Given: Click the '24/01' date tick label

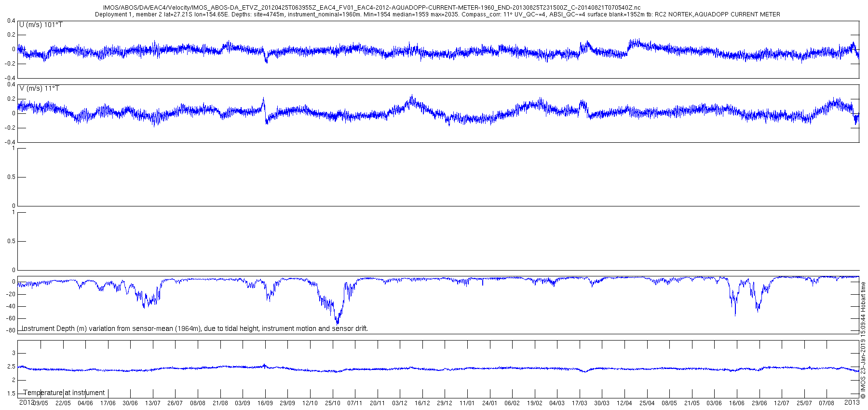Looking at the screenshot, I should pyautogui.click(x=490, y=403).
